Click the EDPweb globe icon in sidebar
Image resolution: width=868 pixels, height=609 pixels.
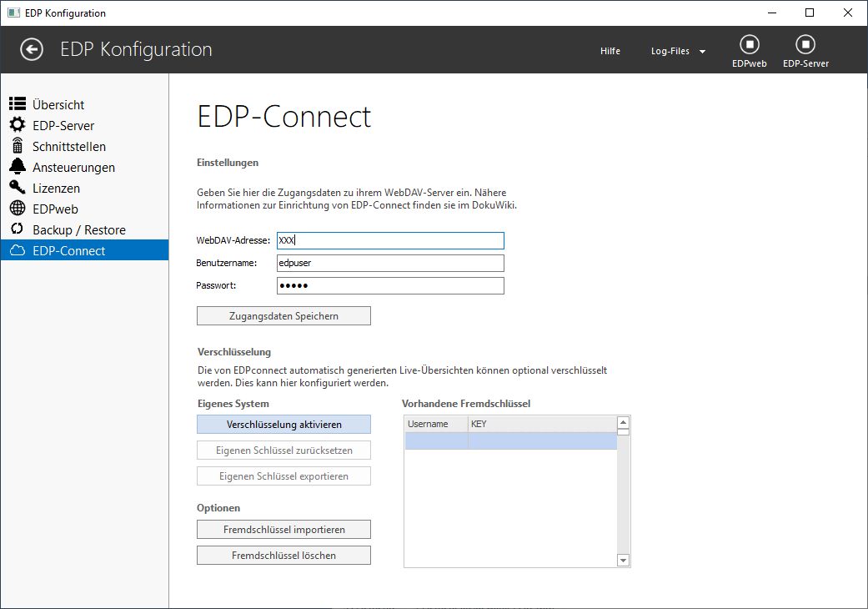coord(18,209)
